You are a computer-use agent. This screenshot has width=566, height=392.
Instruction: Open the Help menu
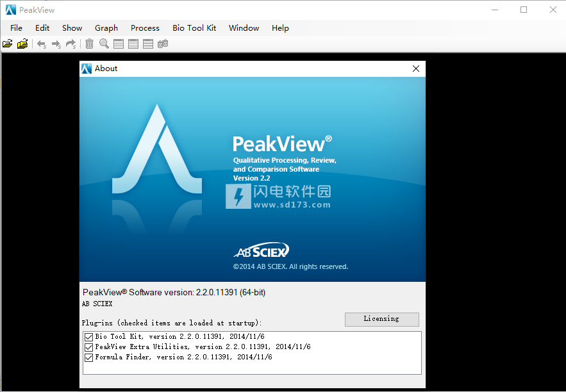tap(281, 28)
